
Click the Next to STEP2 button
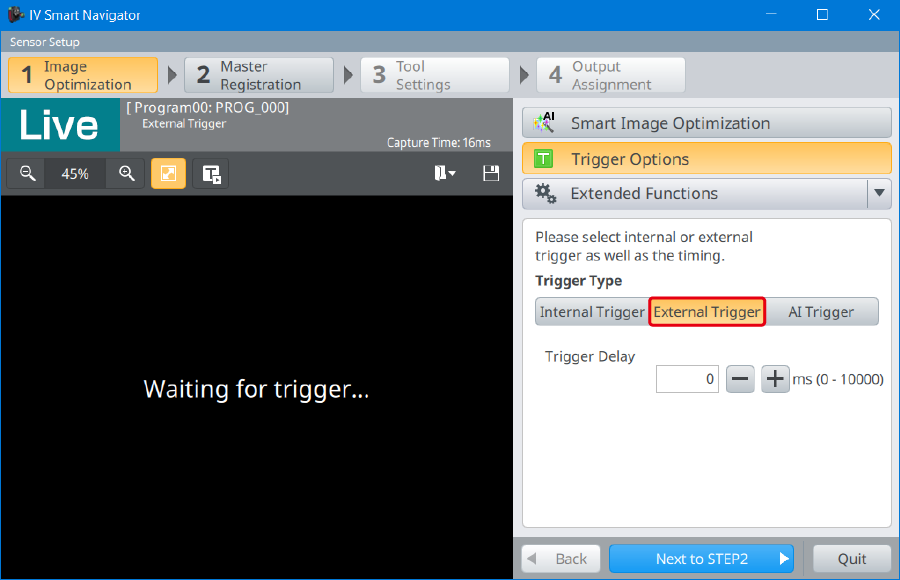tap(701, 559)
